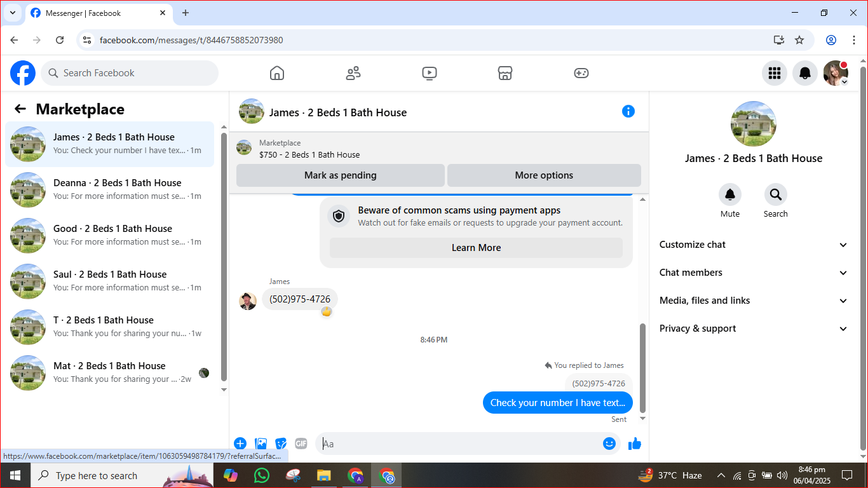Screen dimensions: 868x488
Task: Attach a photo using the image icon
Action: click(x=261, y=444)
